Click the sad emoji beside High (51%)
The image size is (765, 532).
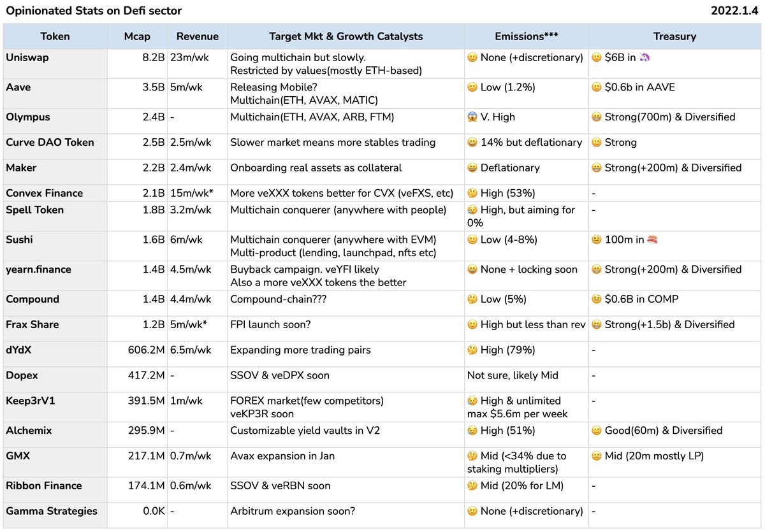tap(472, 431)
